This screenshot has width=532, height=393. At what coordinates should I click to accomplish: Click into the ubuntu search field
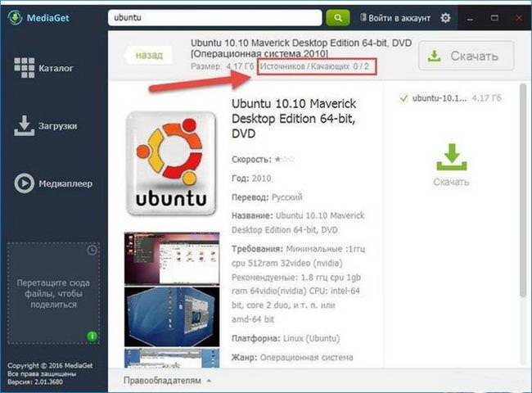click(x=215, y=18)
